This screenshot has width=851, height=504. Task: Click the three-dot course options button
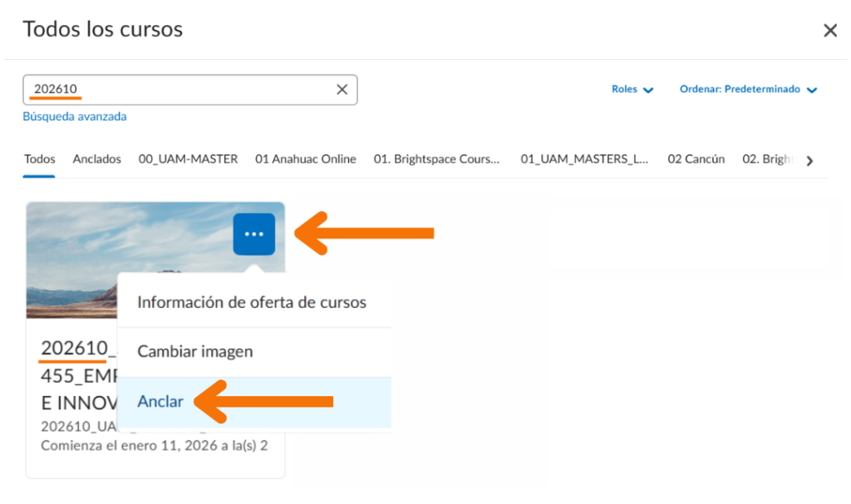pyautogui.click(x=253, y=234)
